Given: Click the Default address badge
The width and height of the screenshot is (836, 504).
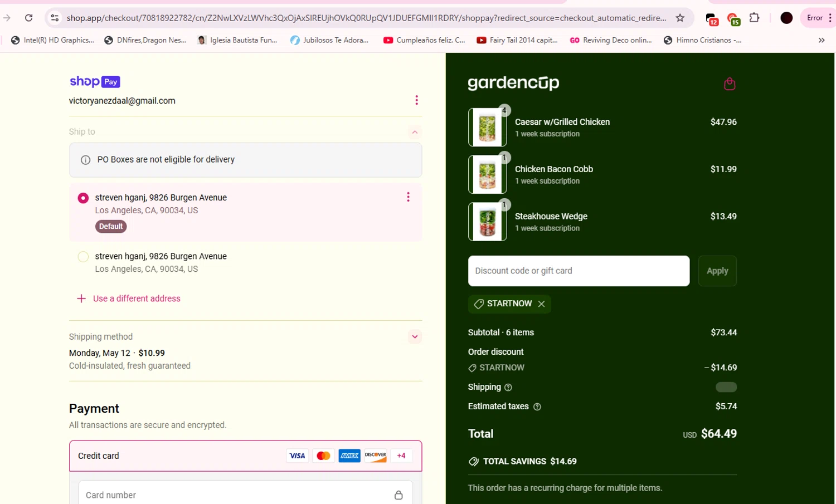Looking at the screenshot, I should tap(111, 227).
